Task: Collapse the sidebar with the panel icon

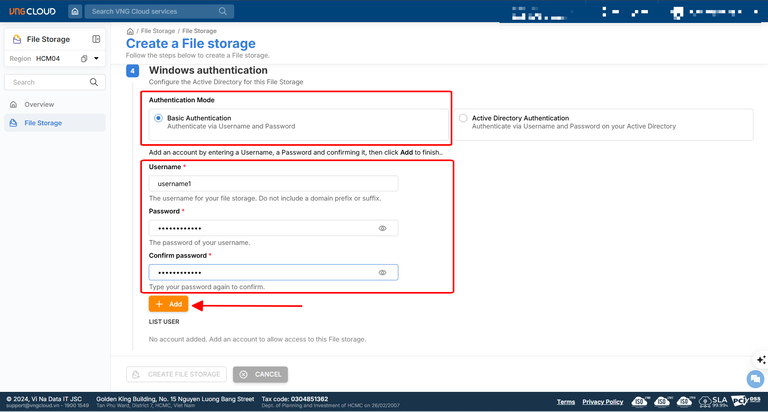Action: 96,39
